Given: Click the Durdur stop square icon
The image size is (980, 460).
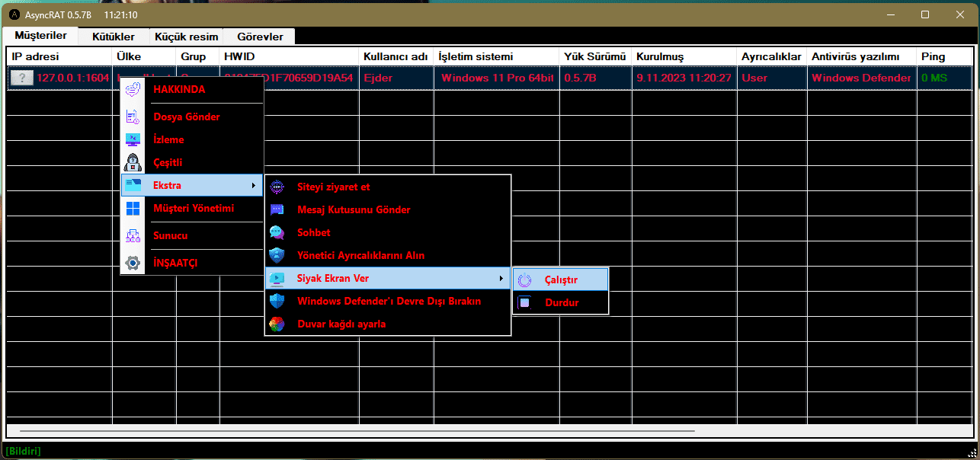Looking at the screenshot, I should 524,302.
